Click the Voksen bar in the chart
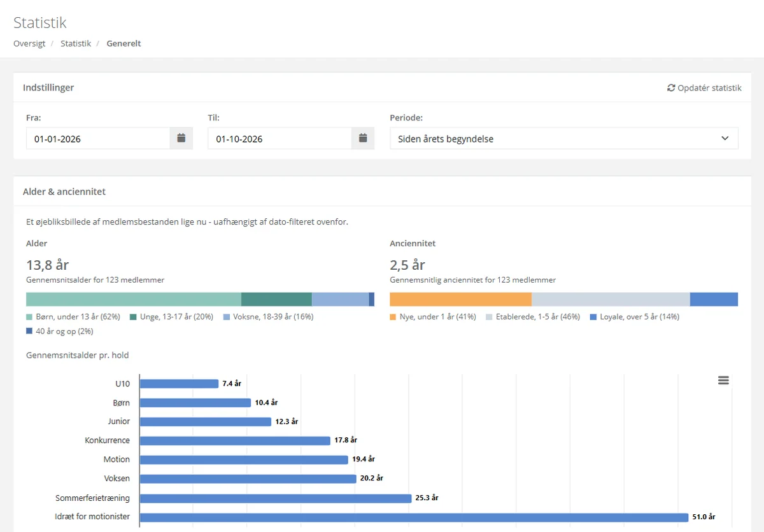 point(248,479)
